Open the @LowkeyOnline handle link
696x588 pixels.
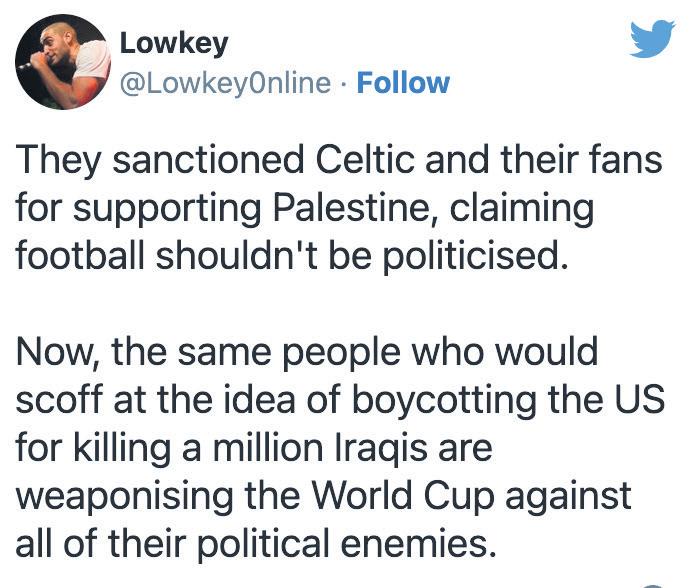click(x=224, y=82)
